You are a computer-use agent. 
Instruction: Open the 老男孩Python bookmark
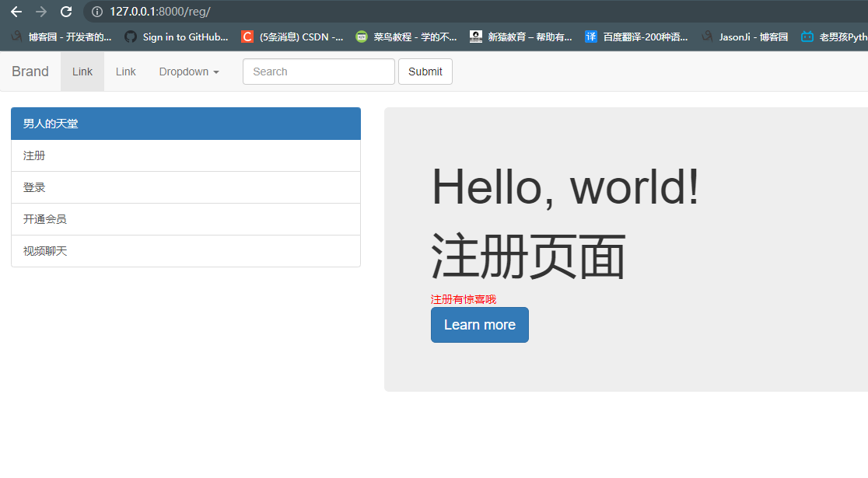(x=835, y=37)
